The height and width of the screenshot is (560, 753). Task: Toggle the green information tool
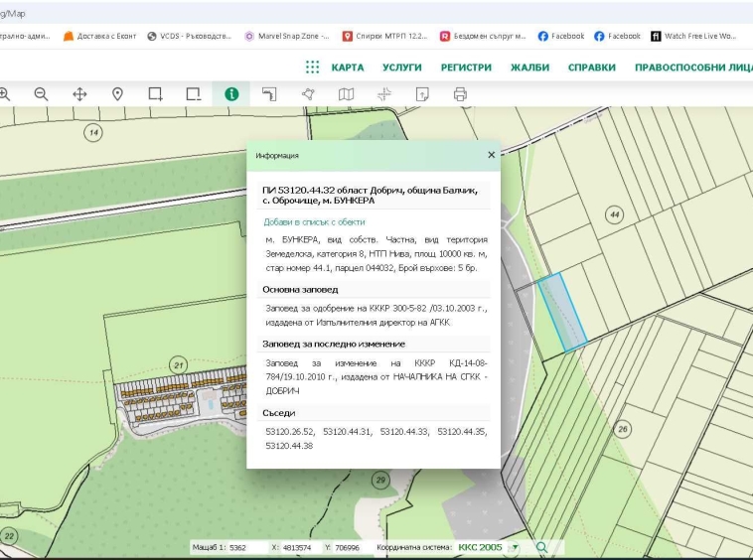pos(231,94)
